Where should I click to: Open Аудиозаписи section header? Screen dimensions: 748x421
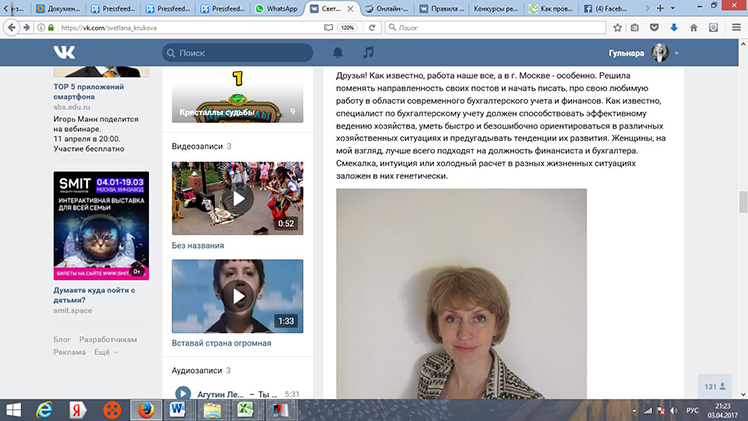[197, 370]
